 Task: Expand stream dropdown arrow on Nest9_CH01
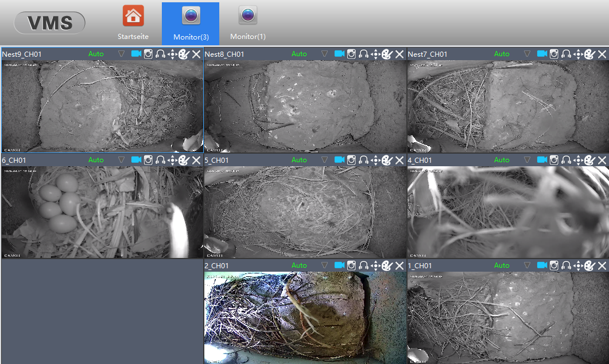(121, 54)
